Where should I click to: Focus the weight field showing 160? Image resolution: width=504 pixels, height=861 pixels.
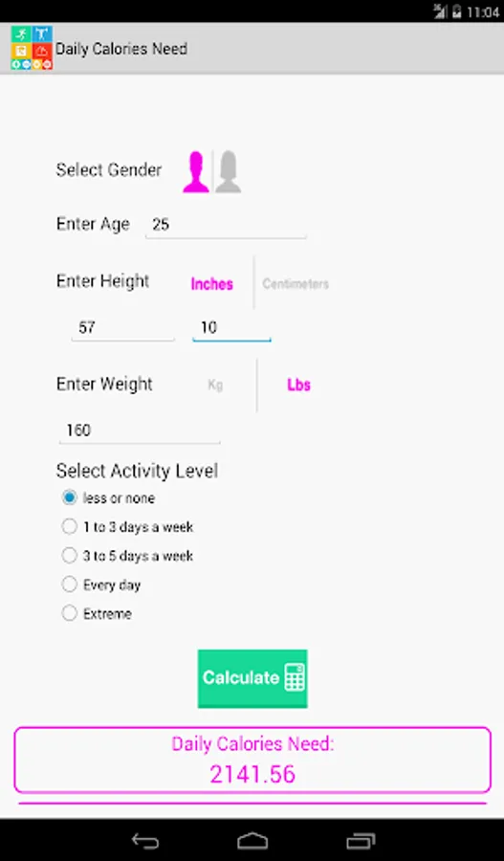tap(140, 430)
